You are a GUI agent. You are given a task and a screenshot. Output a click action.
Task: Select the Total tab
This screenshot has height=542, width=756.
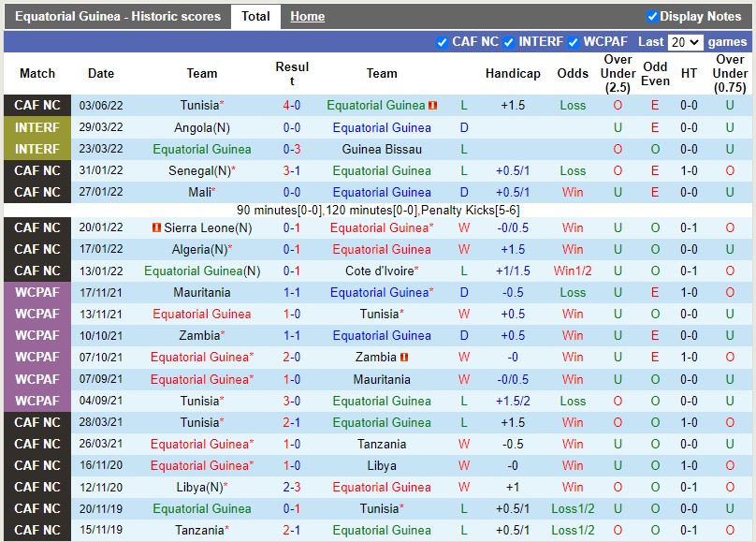[254, 16]
